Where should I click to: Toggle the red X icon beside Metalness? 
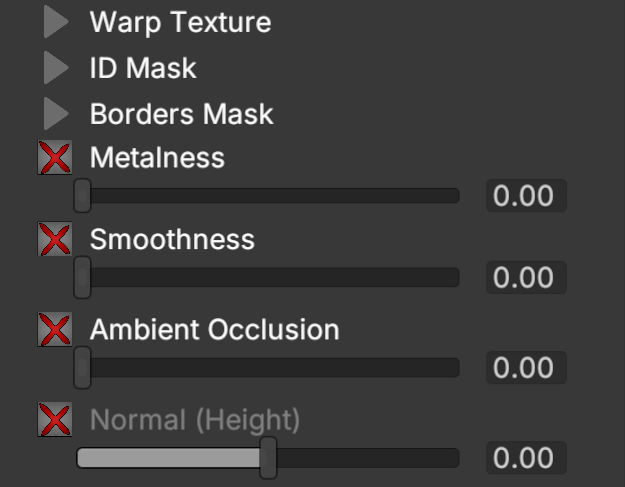(54, 158)
